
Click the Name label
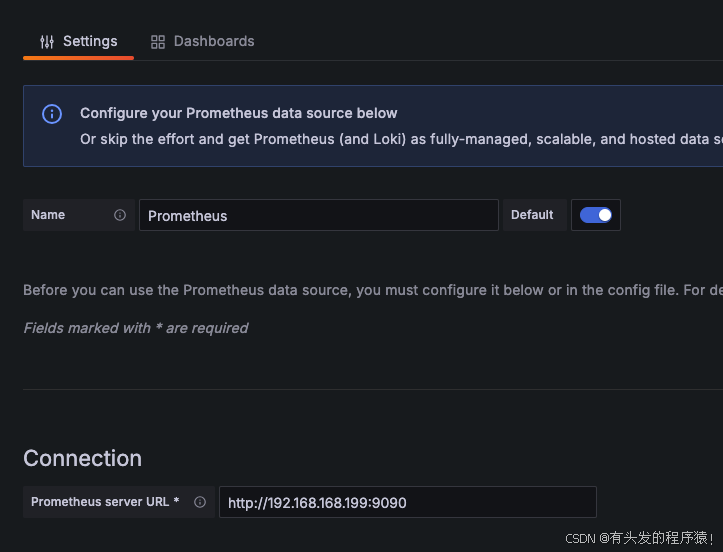pos(48,215)
